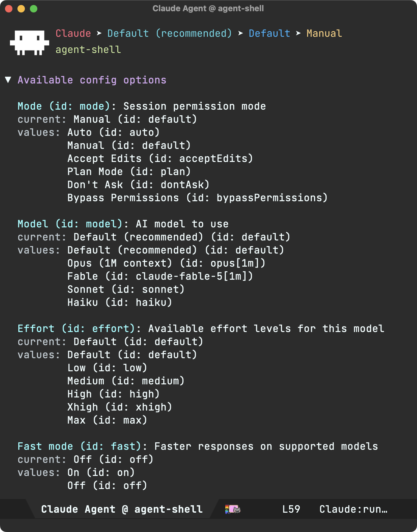Screen dimensions: 417x532
Task: Select the Xhigh effort level
Action: (x=120, y=407)
